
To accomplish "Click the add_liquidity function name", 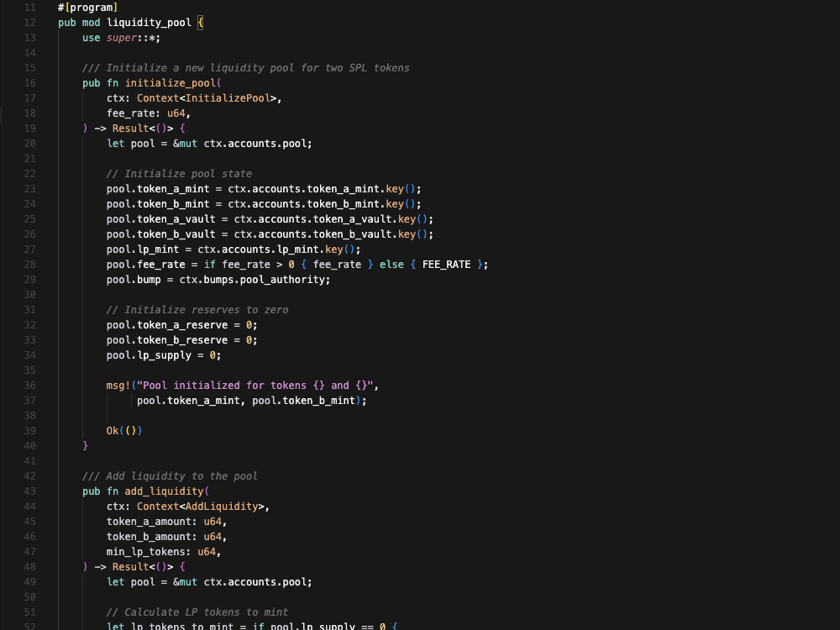I will [x=164, y=491].
